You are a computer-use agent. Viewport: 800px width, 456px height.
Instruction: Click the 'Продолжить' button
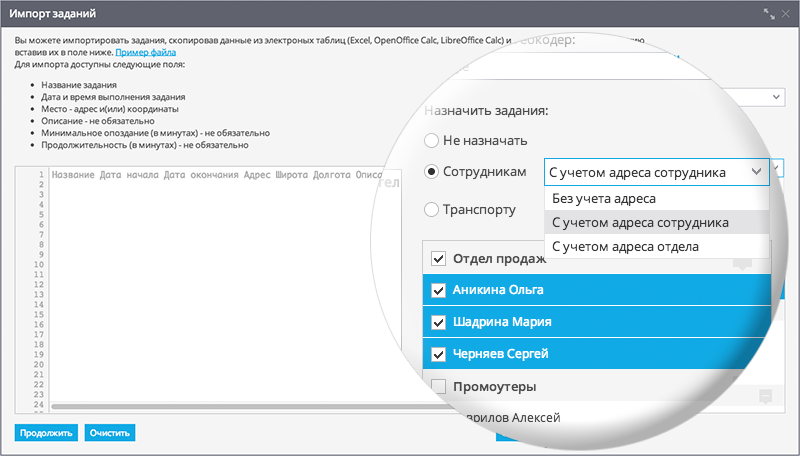coord(46,433)
